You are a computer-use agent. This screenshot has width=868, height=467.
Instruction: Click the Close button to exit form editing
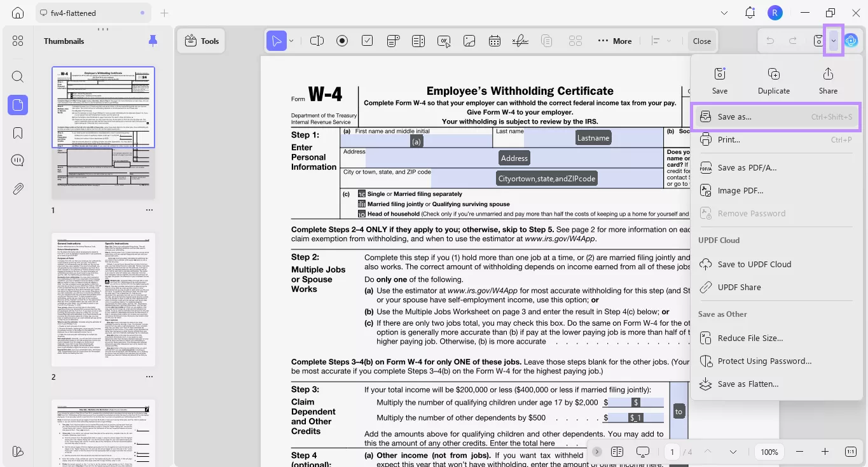(x=702, y=40)
